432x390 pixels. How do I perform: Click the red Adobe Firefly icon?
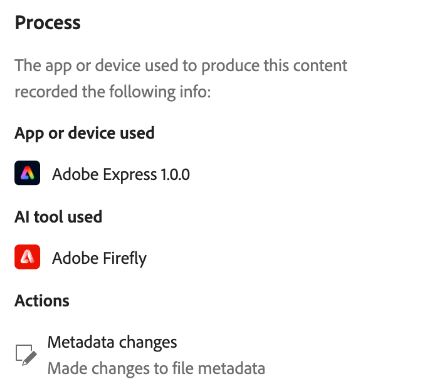click(x=27, y=257)
